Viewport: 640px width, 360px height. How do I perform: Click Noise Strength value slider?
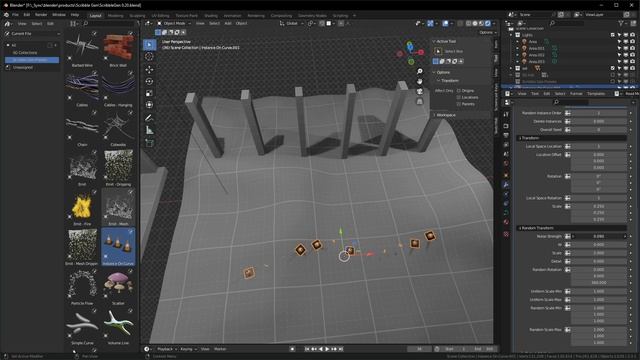coord(599,236)
